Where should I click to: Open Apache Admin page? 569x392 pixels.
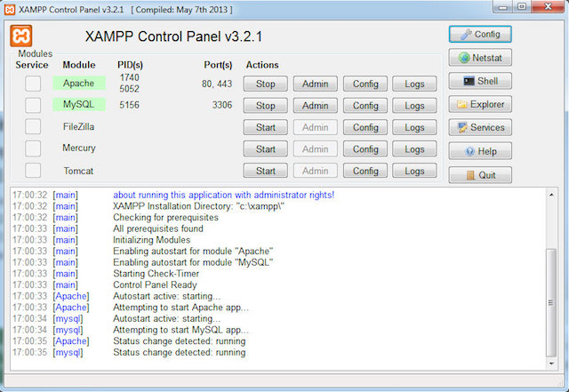[x=316, y=84]
